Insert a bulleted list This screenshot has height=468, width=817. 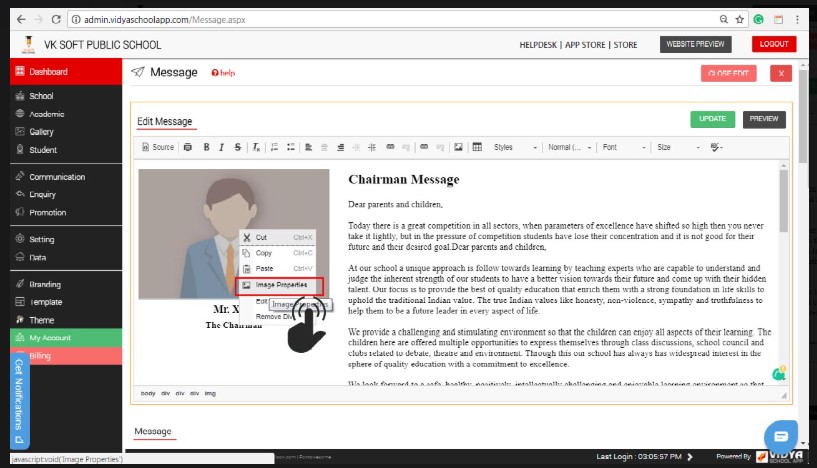coord(291,147)
